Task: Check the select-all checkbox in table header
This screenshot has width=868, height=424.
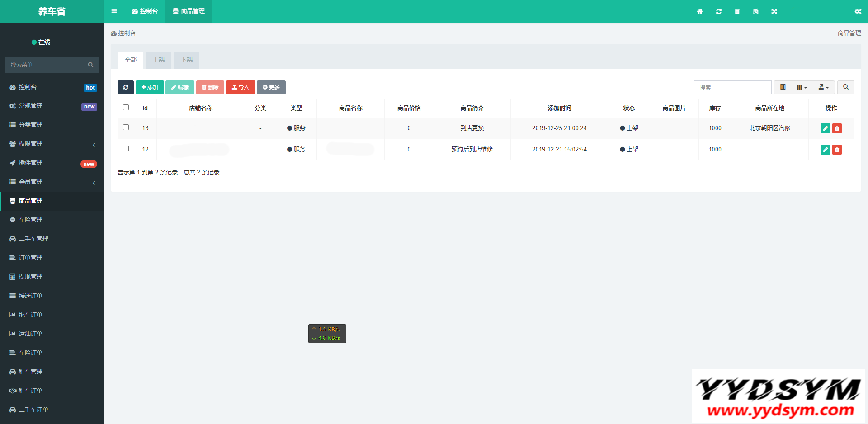Action: pos(126,108)
